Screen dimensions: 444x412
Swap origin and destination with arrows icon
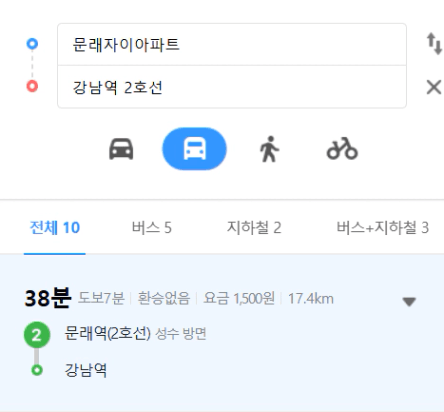[x=434, y=44]
